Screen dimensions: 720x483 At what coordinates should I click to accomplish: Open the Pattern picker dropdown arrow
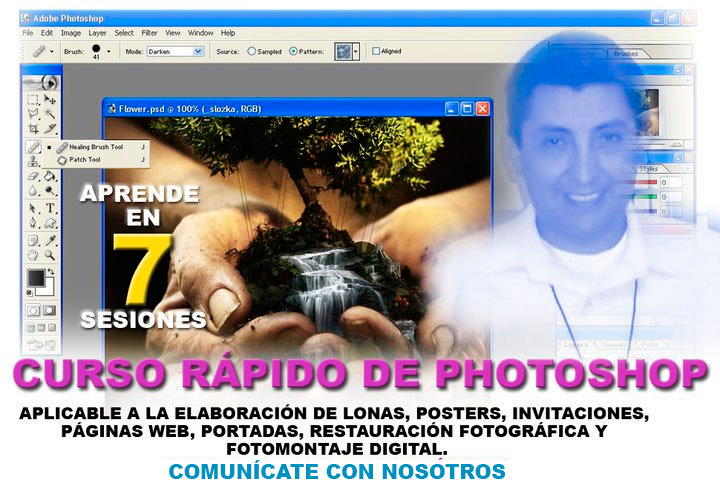point(355,51)
